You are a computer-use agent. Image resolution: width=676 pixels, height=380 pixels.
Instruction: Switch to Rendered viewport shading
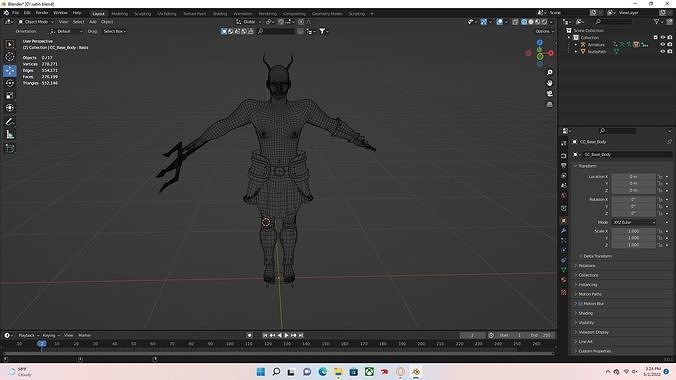click(x=545, y=22)
